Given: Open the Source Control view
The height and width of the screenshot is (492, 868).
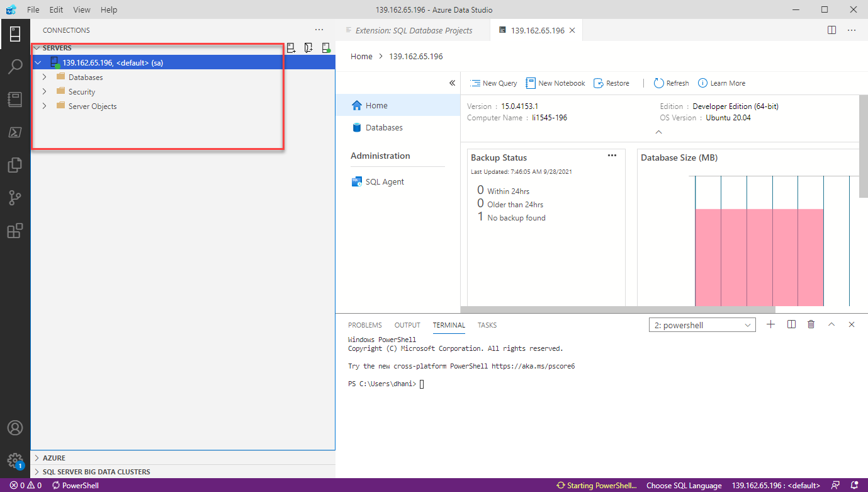Looking at the screenshot, I should tap(15, 198).
